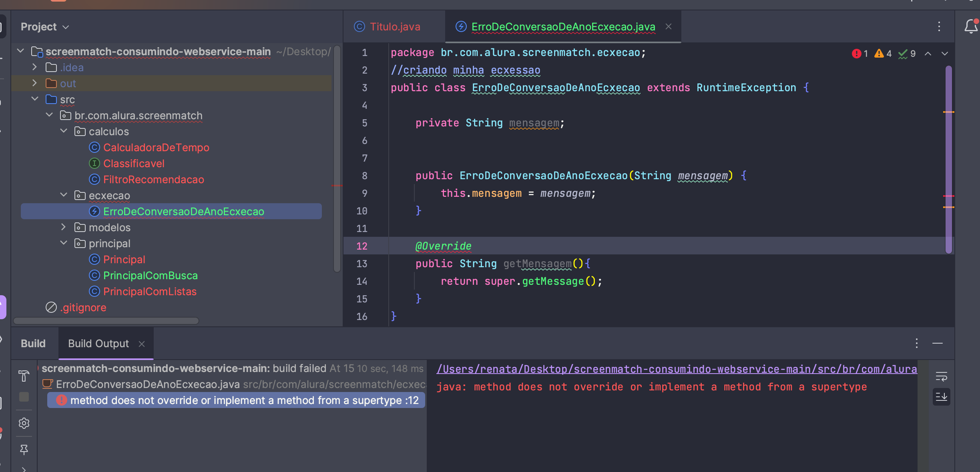The width and height of the screenshot is (980, 472).
Task: Click the checkmark count showing 9 passed checks
Action: [908, 53]
